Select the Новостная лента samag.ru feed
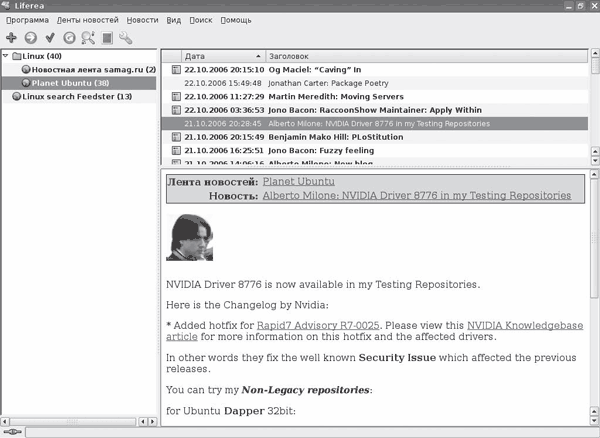 [87, 70]
